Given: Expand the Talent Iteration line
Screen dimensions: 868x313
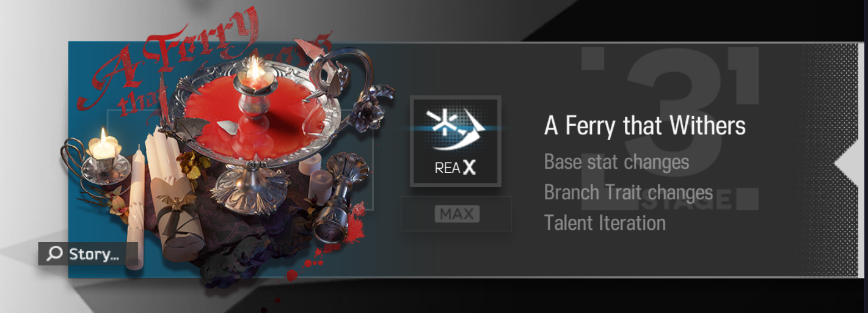Looking at the screenshot, I should pyautogui.click(x=605, y=223).
